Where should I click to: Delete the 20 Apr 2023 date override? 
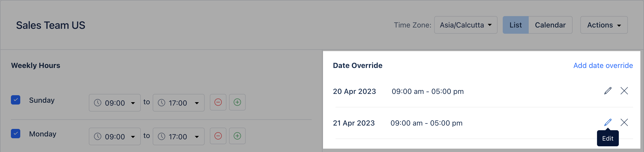[x=624, y=91]
